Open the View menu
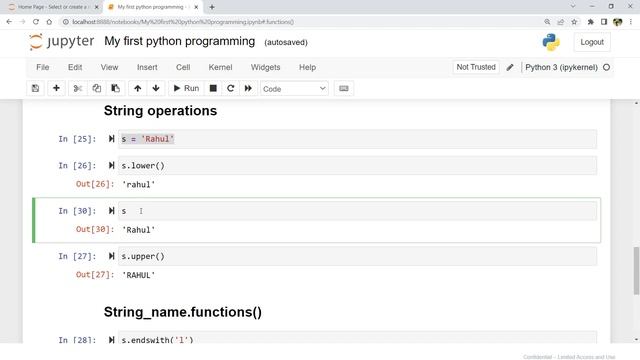Viewport: 640px width, 360px height. (109, 67)
